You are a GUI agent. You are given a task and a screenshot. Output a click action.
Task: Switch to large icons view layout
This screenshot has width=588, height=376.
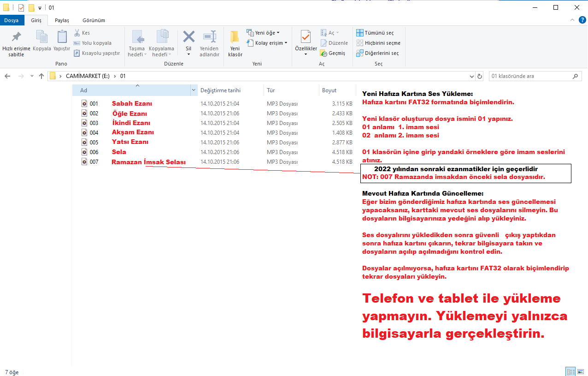pyautogui.click(x=581, y=372)
